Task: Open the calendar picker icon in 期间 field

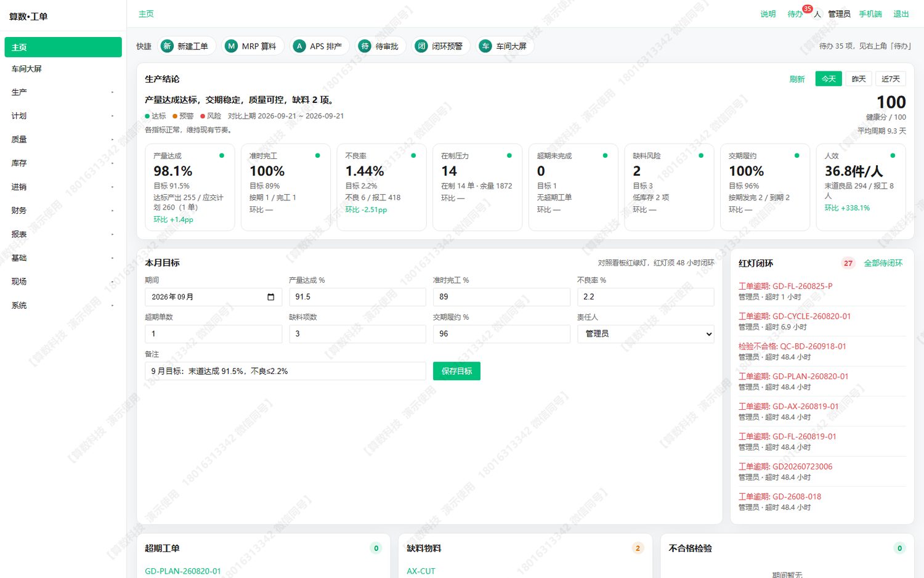Action: tap(270, 297)
